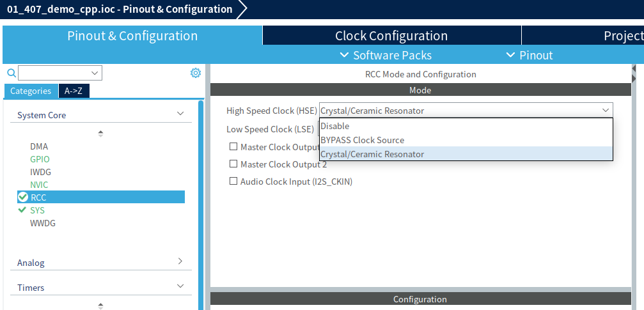This screenshot has height=310, width=644.
Task: Toggle Master Clock Output 2 checkbox
Action: coord(233,164)
